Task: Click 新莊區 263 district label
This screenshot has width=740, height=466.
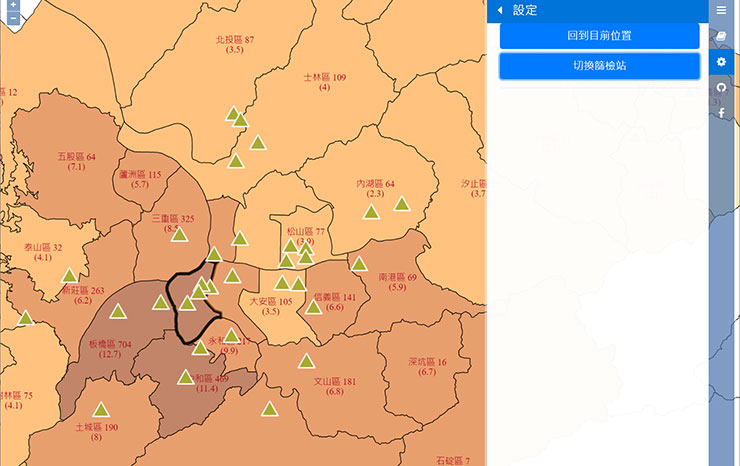Action: [83, 290]
